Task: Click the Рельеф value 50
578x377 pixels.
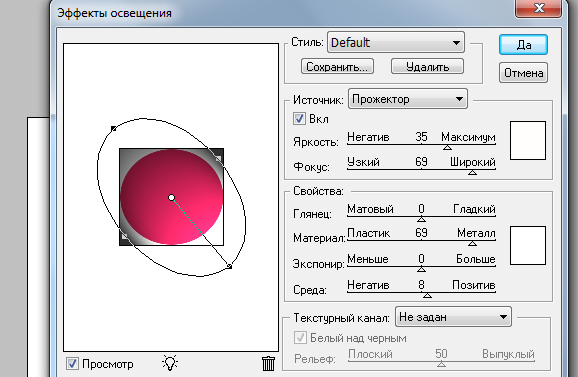Action: click(x=441, y=354)
